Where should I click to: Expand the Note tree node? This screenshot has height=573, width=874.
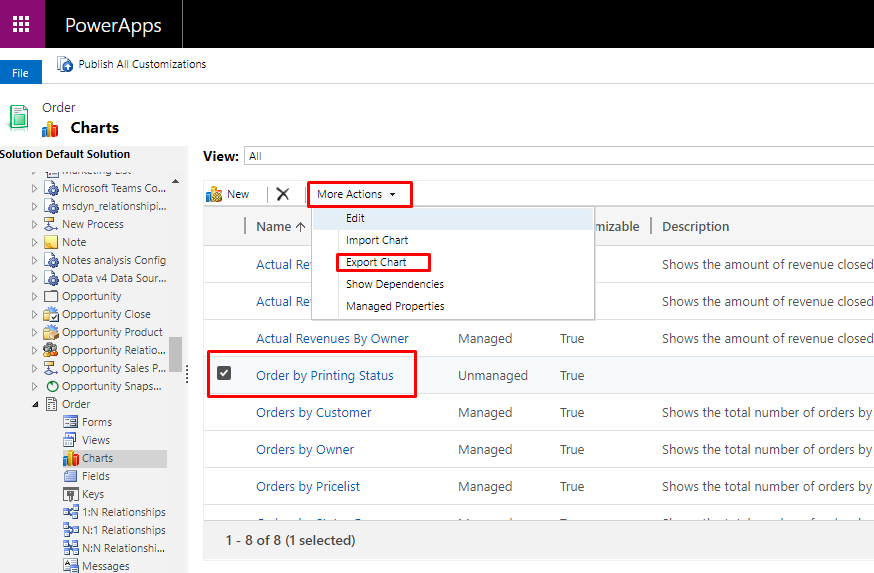(x=35, y=242)
